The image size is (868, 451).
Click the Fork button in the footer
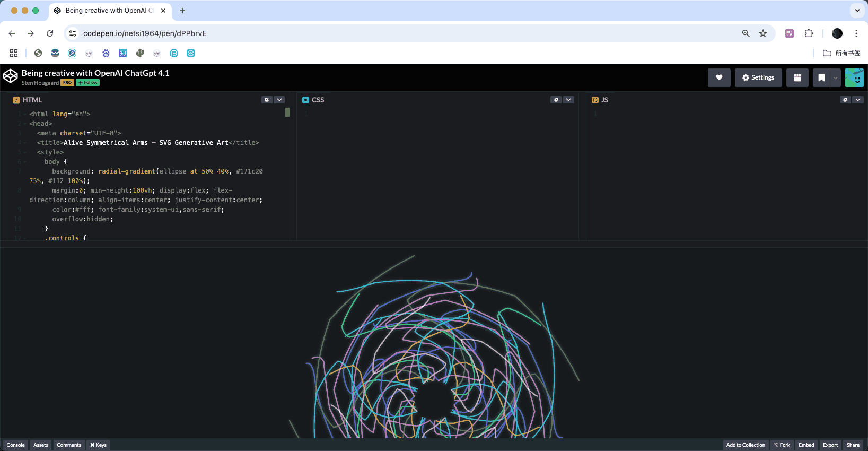pos(782,445)
